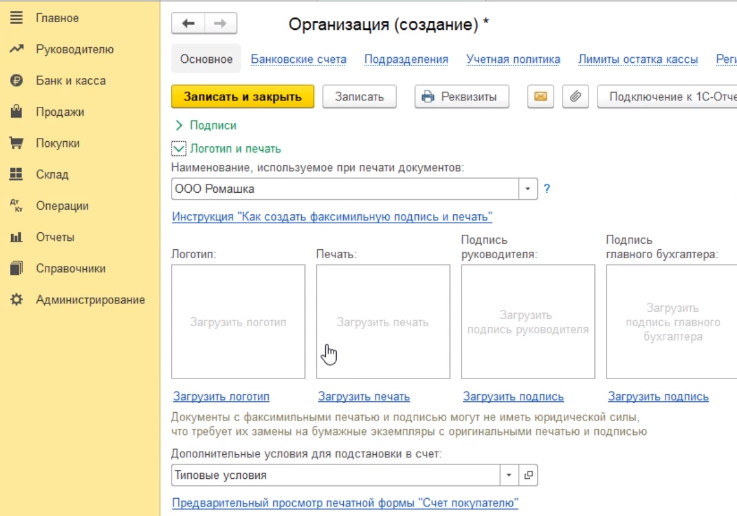
Task: Click the Загрузить печать link
Action: click(x=364, y=396)
